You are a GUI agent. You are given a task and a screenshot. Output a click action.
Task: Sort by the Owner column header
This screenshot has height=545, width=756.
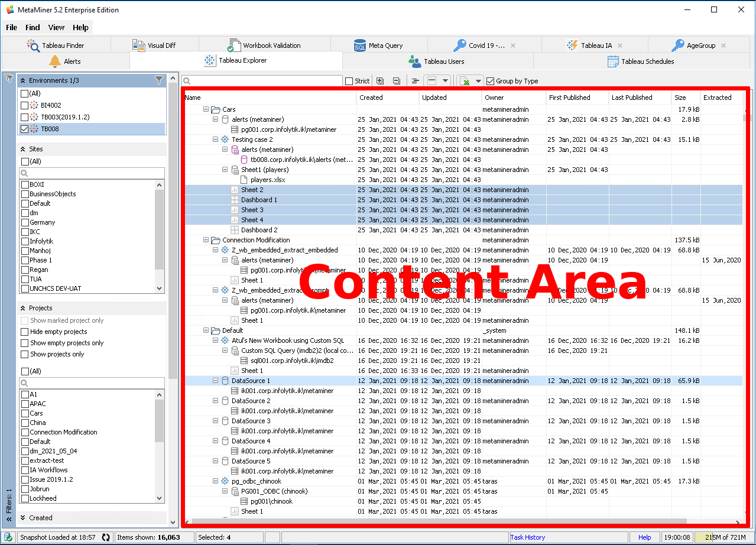(512, 98)
